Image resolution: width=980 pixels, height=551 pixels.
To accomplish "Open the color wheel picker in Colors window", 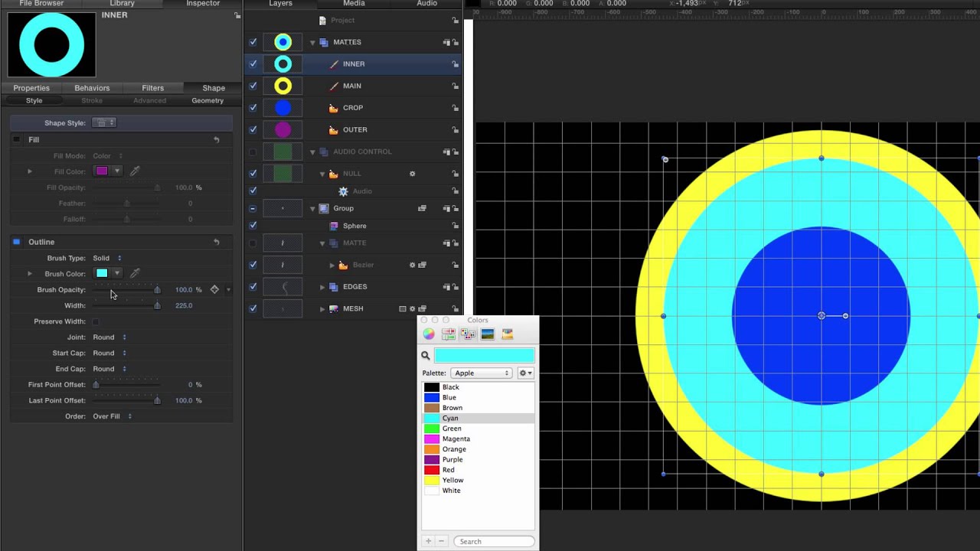I will [429, 334].
